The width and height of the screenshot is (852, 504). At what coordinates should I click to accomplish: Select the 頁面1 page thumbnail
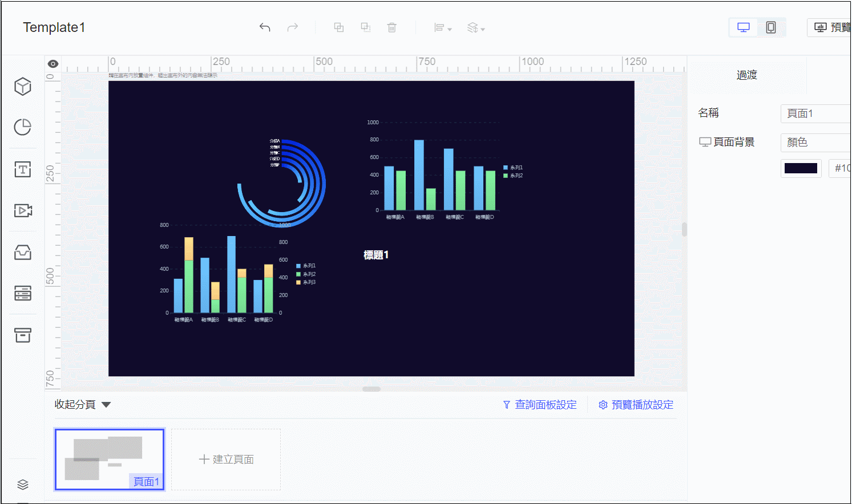tap(110, 460)
